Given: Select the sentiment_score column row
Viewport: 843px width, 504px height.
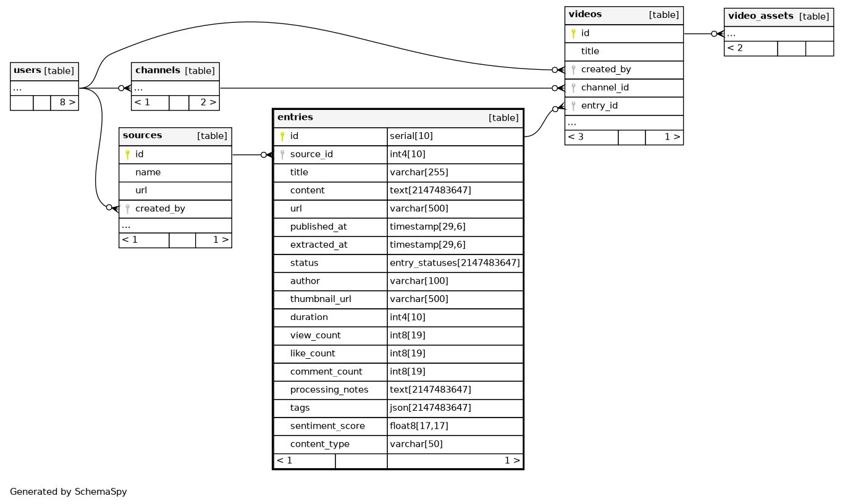Looking at the screenshot, I should point(327,426).
